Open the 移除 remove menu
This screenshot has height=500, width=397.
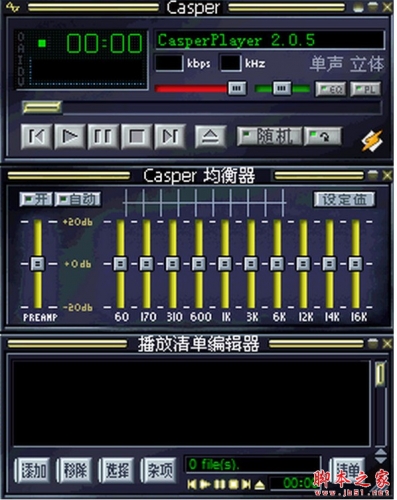tap(75, 470)
